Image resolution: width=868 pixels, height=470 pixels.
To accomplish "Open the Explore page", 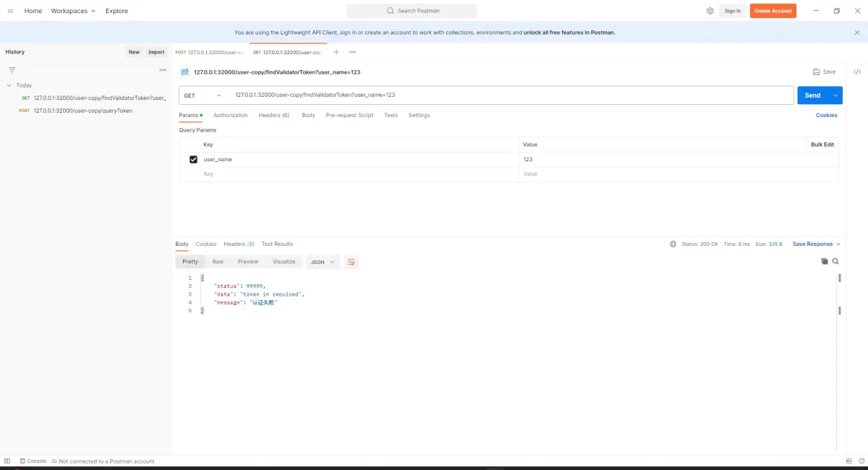I will (x=116, y=11).
